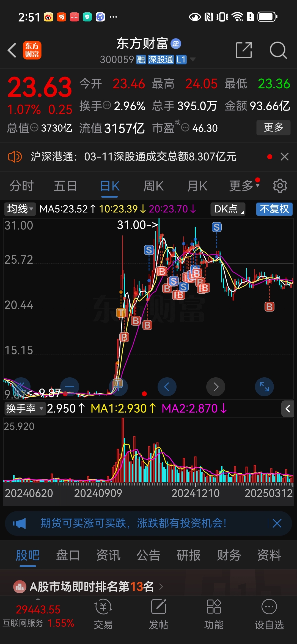297x644 pixels.
Task: Tap the megaphone ad icon
Action: [x=20, y=523]
